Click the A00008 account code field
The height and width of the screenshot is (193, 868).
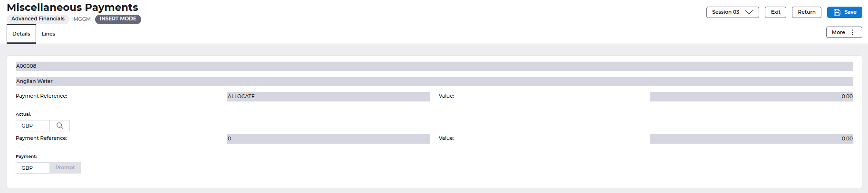pos(434,66)
